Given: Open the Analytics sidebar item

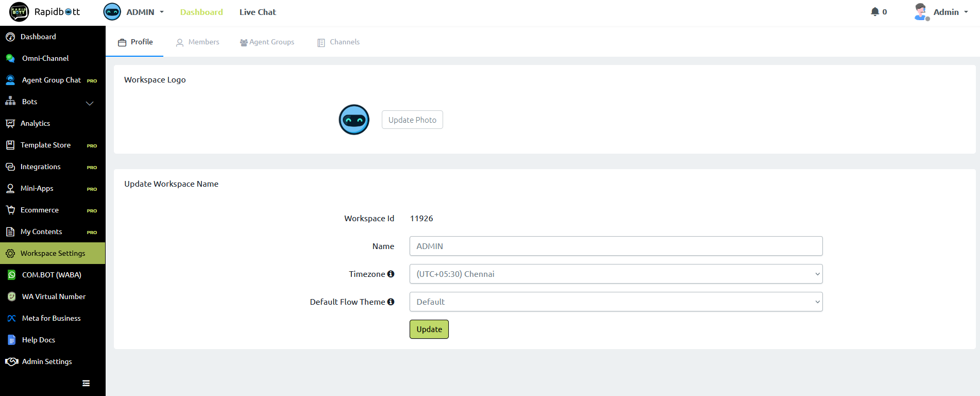Looking at the screenshot, I should tap(35, 123).
